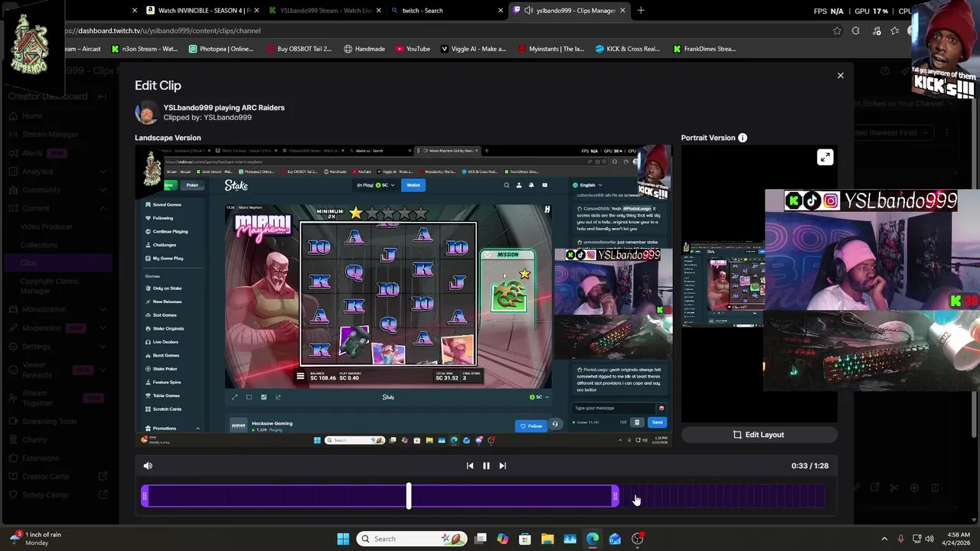Show hidden system tray icons
Image resolution: width=980 pixels, height=551 pixels.
point(884,539)
